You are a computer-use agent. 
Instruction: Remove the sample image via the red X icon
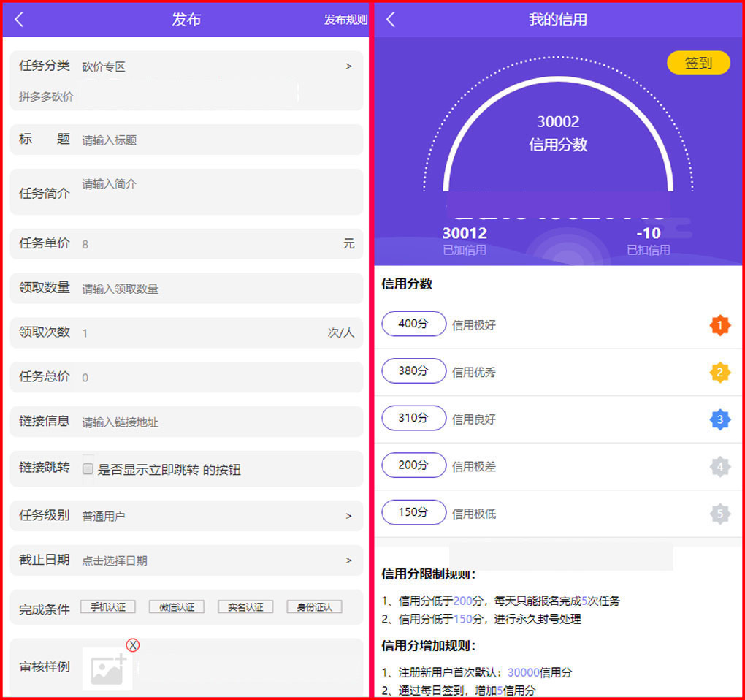click(x=133, y=645)
